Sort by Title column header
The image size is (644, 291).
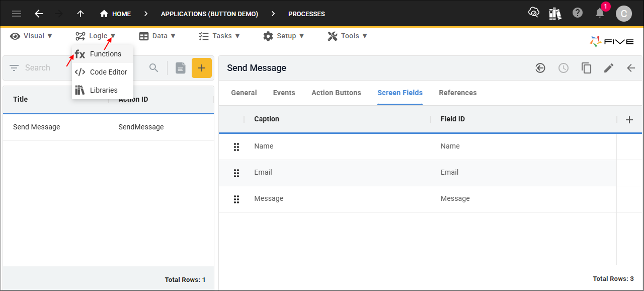click(21, 99)
